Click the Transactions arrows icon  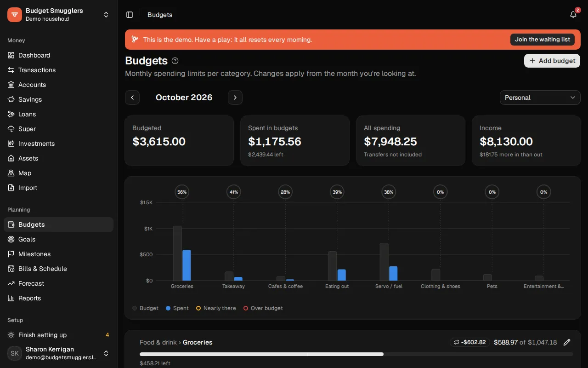click(11, 70)
